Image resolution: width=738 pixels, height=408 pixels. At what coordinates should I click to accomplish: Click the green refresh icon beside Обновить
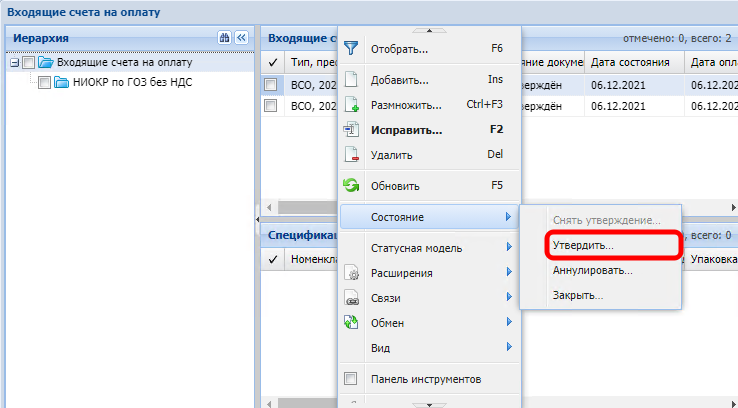pos(351,185)
